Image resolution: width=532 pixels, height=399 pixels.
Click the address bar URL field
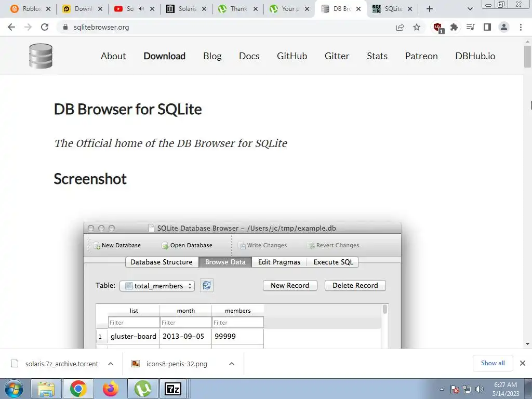pyautogui.click(x=224, y=27)
